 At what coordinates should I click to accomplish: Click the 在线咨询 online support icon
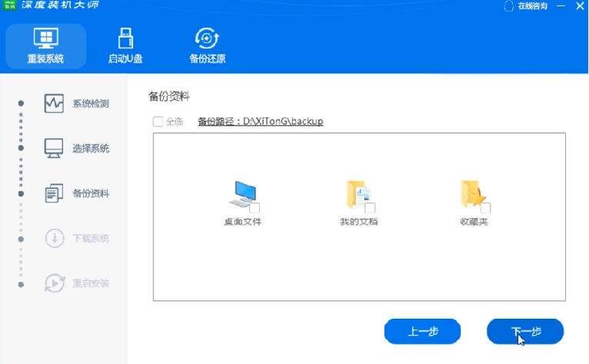click(x=508, y=6)
